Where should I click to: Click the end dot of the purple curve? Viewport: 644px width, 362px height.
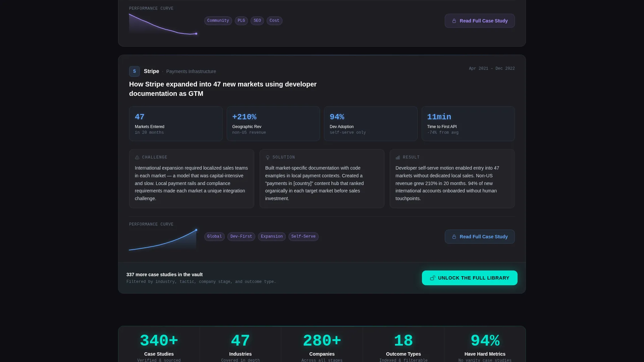tap(196, 34)
